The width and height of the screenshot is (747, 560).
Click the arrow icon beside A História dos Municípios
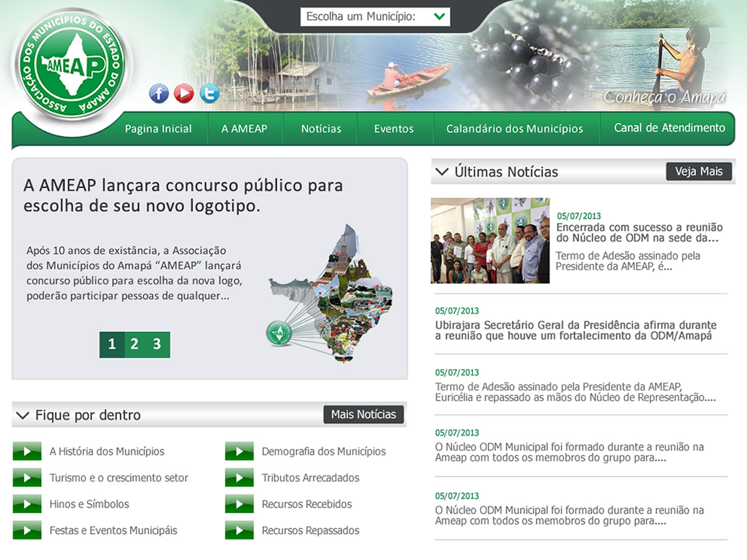27,451
